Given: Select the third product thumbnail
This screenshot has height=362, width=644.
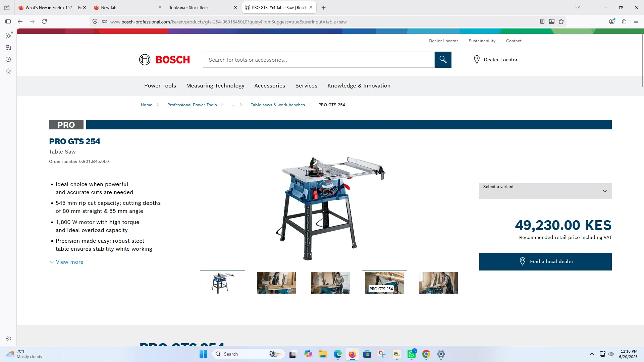Looking at the screenshot, I should click(x=330, y=283).
